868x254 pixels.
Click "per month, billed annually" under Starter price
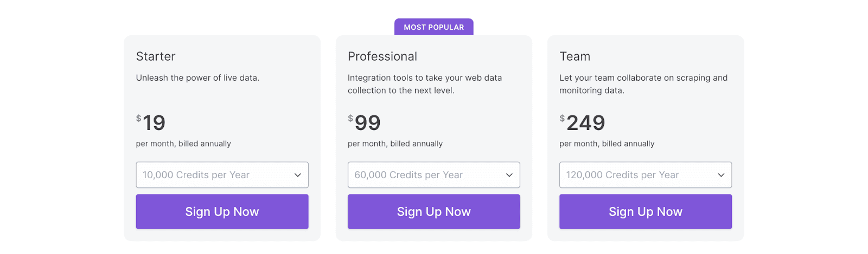[183, 144]
